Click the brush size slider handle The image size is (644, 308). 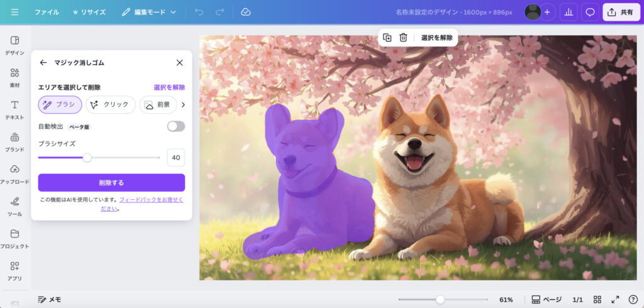87,158
